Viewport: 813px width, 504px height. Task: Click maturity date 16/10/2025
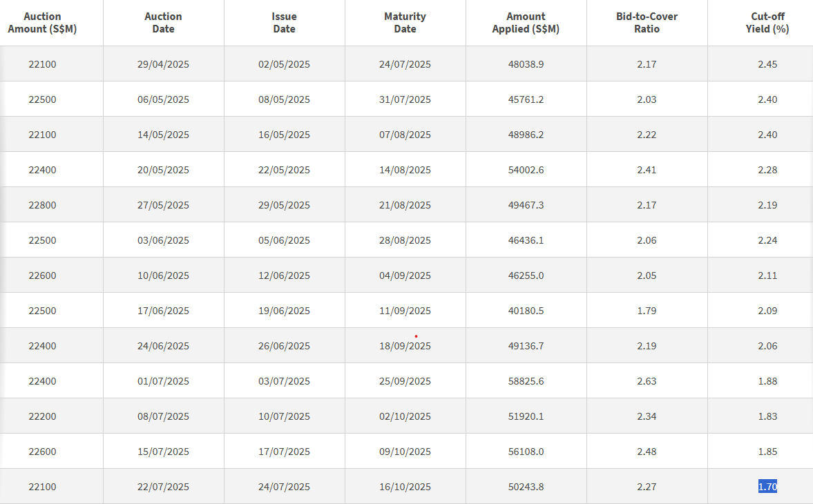pos(405,487)
